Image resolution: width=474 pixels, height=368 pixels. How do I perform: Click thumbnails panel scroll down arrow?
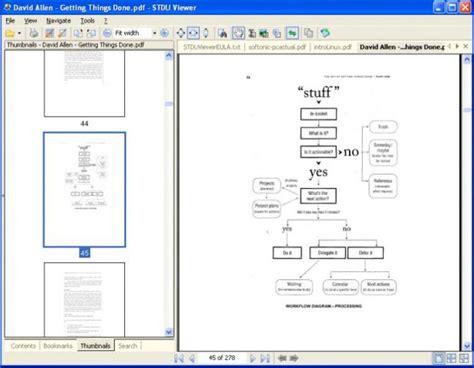click(169, 332)
